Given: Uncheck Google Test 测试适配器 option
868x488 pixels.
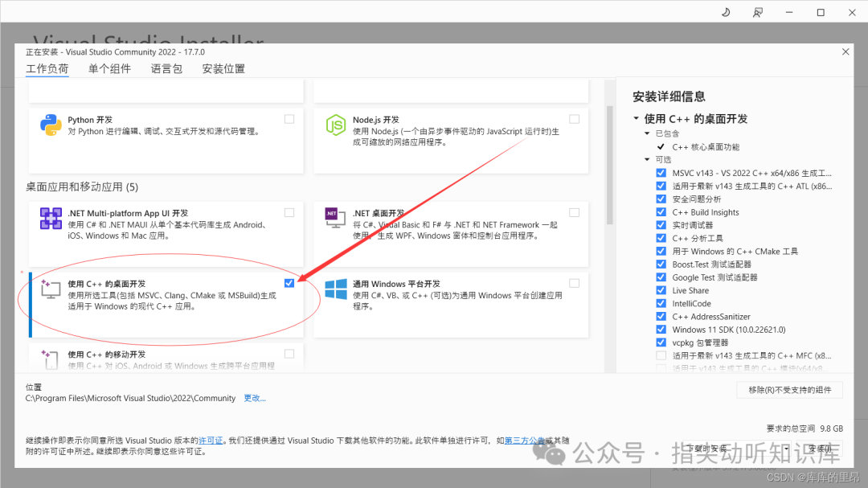Looking at the screenshot, I should click(661, 277).
